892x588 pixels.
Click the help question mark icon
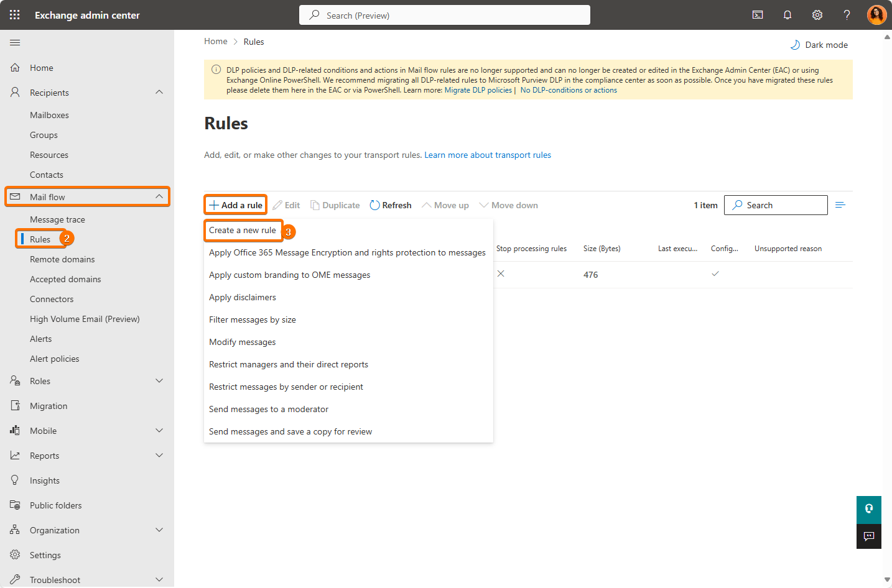pyautogui.click(x=847, y=15)
